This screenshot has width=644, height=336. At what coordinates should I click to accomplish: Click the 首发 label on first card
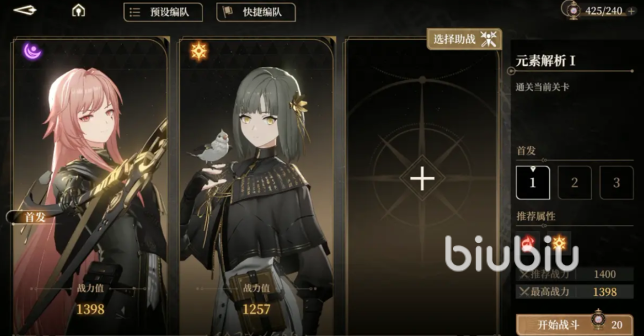coord(35,217)
